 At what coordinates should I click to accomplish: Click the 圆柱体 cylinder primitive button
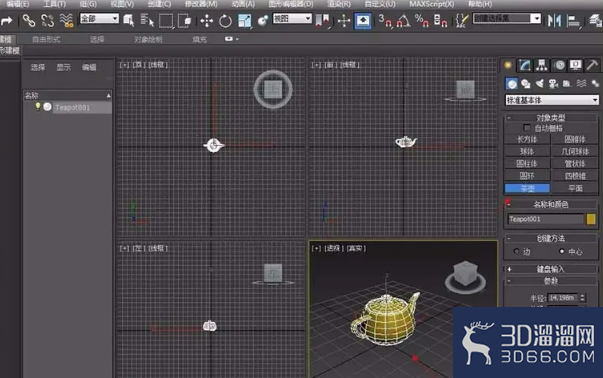coord(527,164)
